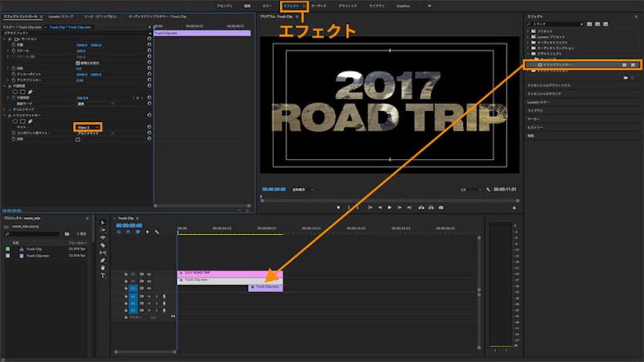The image size is (644, 362).
Task: Toggle V1 track eye visibility
Action: 149,288
